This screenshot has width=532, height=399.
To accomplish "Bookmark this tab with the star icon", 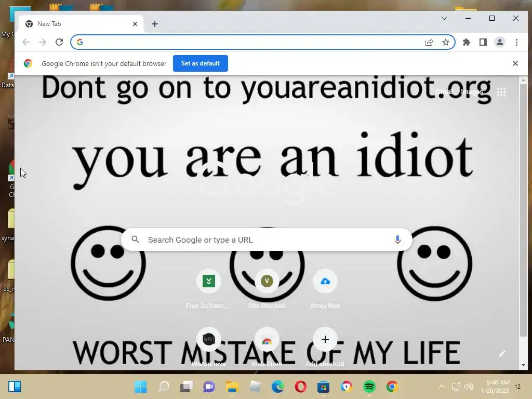I will pos(445,42).
